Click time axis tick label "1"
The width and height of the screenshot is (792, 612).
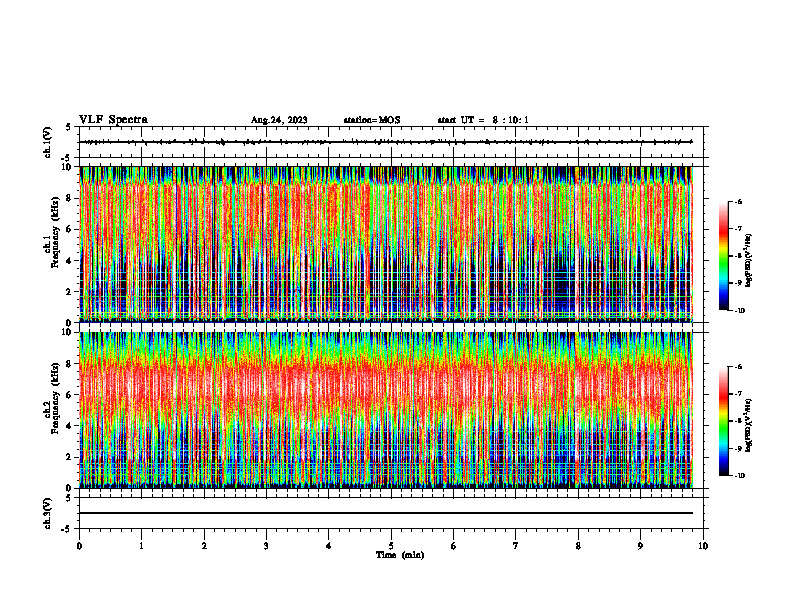point(141,546)
